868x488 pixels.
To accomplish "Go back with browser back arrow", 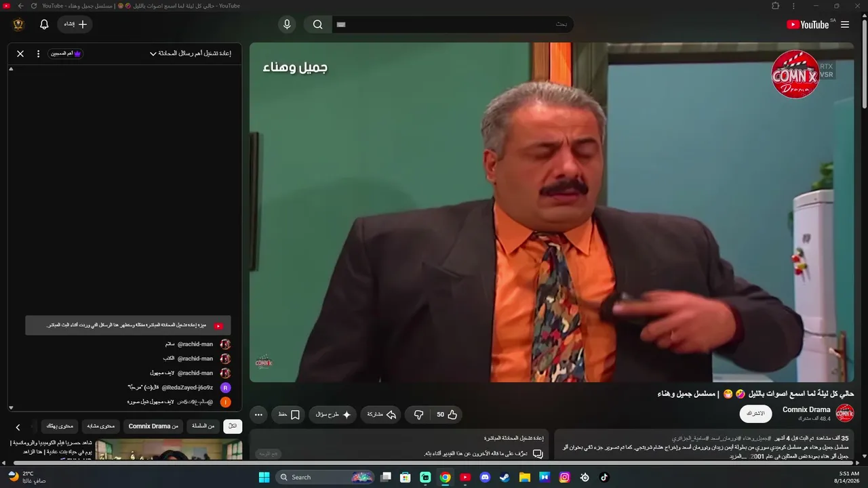I will point(20,6).
